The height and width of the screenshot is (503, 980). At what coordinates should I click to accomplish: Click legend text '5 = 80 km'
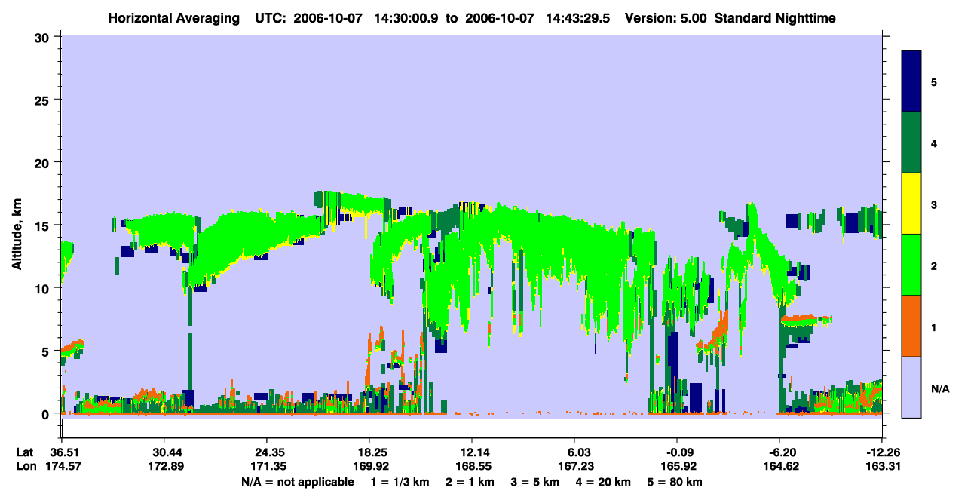tap(676, 481)
